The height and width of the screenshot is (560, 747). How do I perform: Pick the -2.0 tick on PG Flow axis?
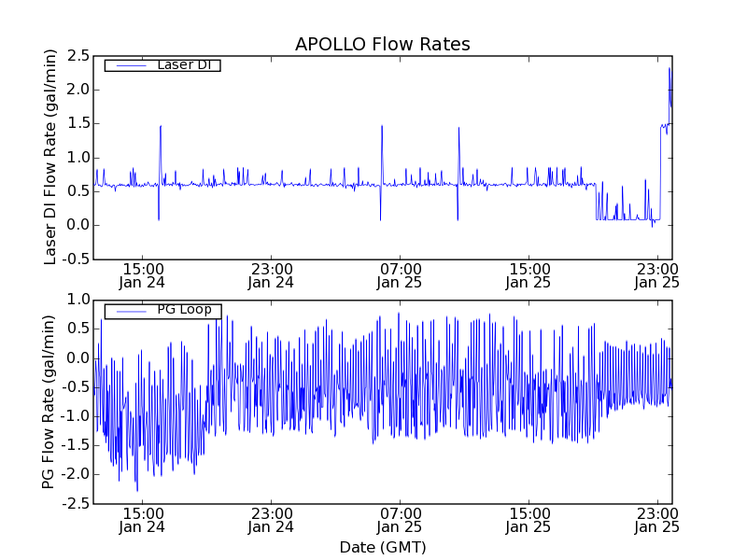tap(76, 474)
